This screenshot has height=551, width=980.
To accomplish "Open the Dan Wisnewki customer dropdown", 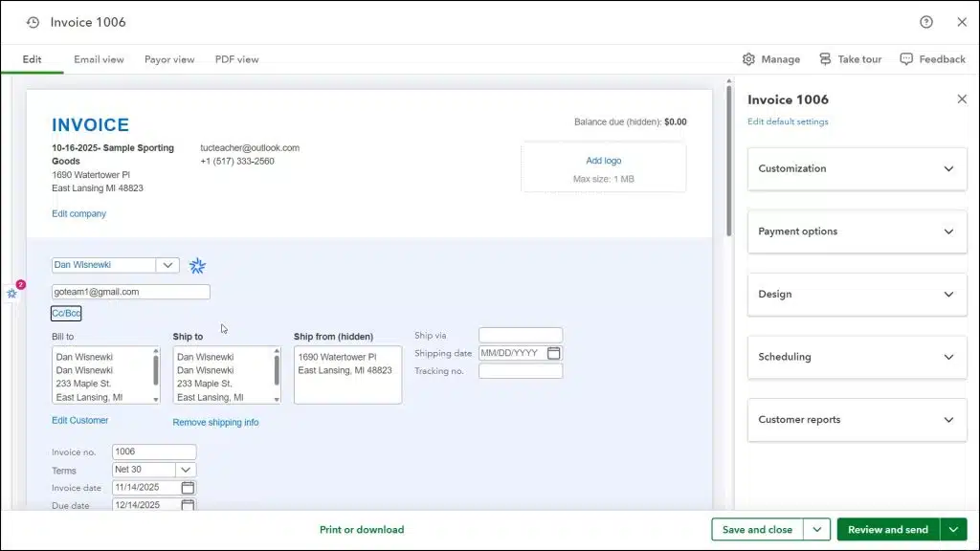I will point(167,265).
